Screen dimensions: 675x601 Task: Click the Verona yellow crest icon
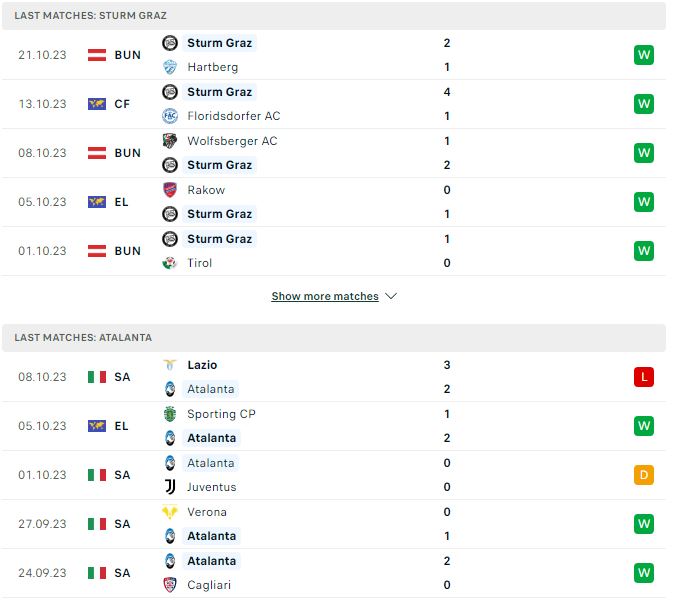(170, 512)
